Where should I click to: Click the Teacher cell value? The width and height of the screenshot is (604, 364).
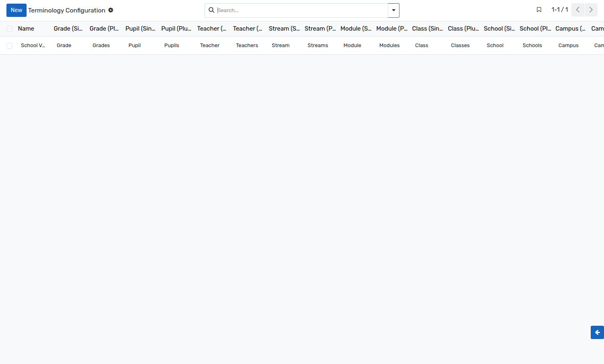[210, 45]
